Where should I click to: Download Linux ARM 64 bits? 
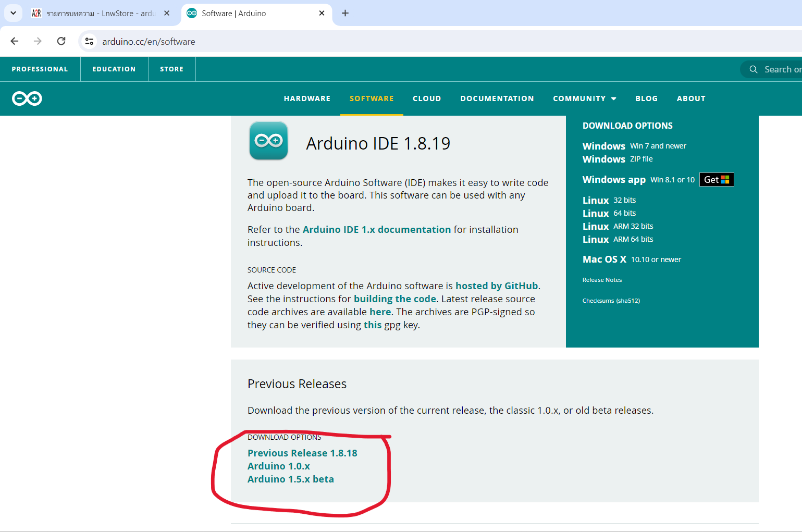[x=618, y=239]
